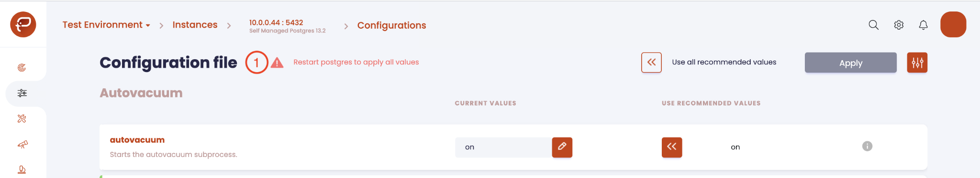Open the microscope sidebar icon

pos(22,169)
